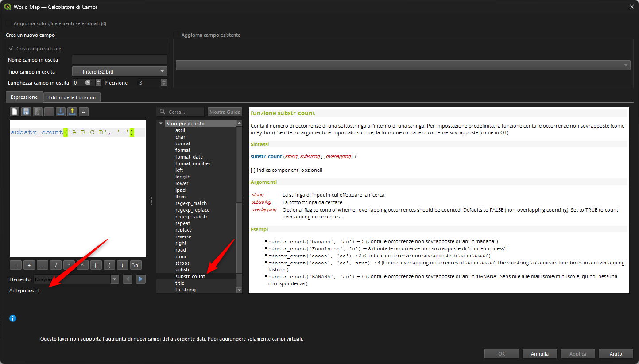Switch to 'Editor delle Funzioni' tab
This screenshot has height=364, width=639.
72,97
